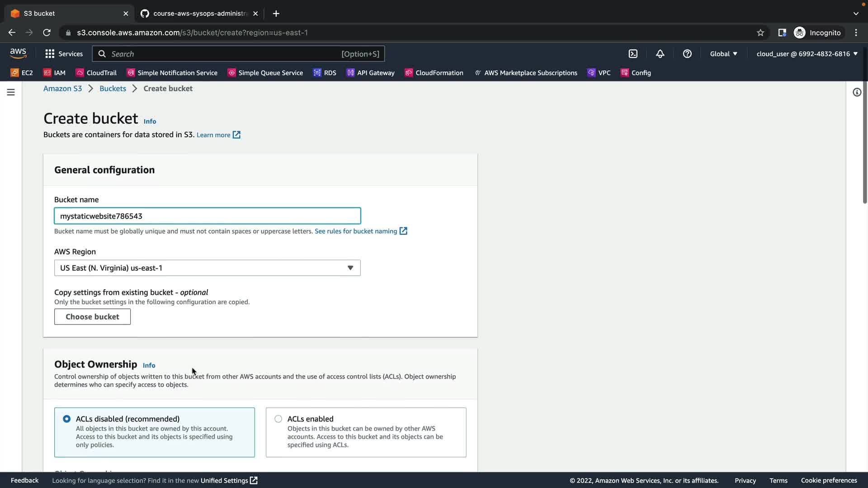The width and height of the screenshot is (868, 488).
Task: Click into the Bucket name text field
Action: click(x=207, y=216)
